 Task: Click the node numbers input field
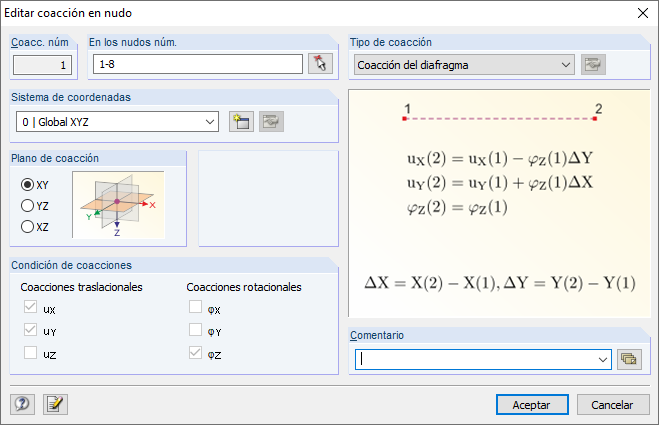coord(196,64)
